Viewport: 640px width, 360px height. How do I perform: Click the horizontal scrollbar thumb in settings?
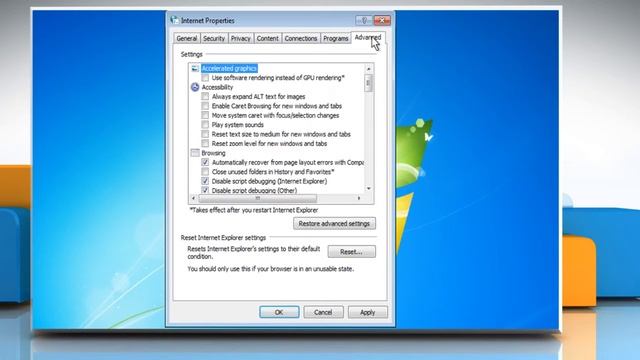tap(258, 198)
